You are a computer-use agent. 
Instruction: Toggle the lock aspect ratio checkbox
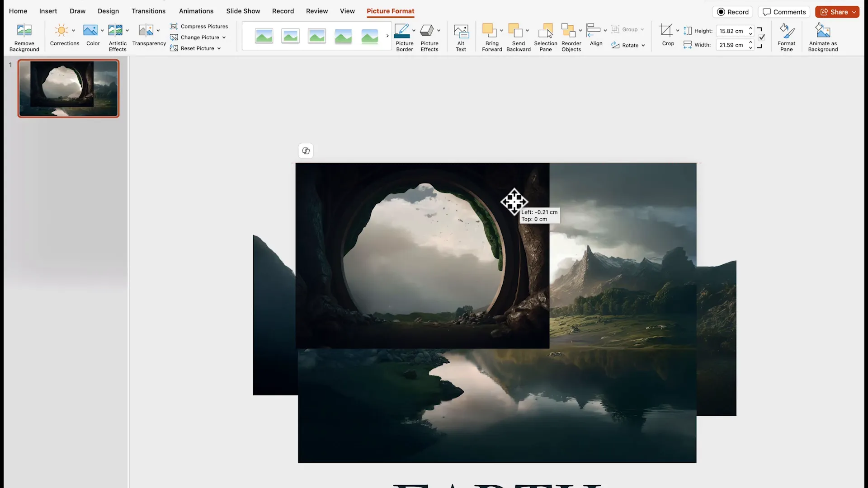(762, 38)
